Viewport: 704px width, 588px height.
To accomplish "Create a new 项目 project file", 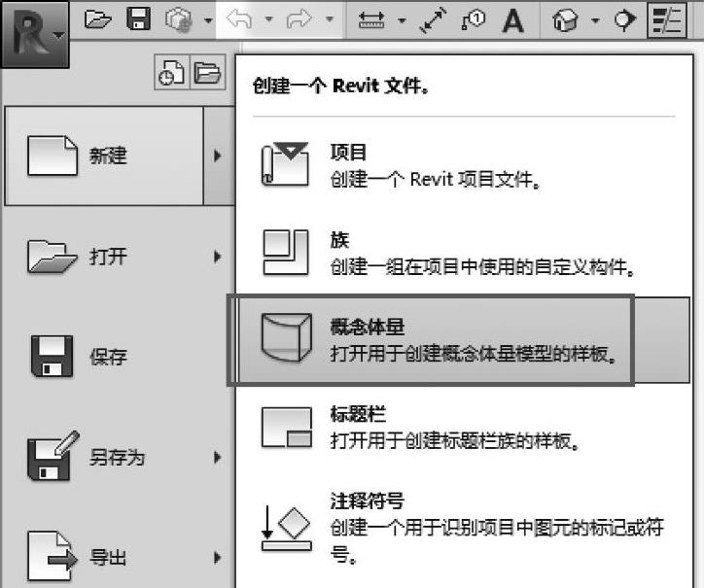I will pyautogui.click(x=464, y=165).
